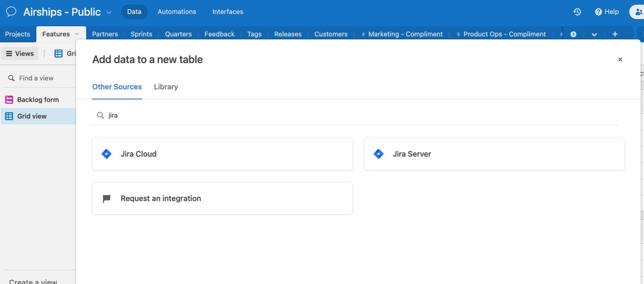Click the Jira Cloud diamond icon
Screen dimensions: 644x284
[106, 154]
